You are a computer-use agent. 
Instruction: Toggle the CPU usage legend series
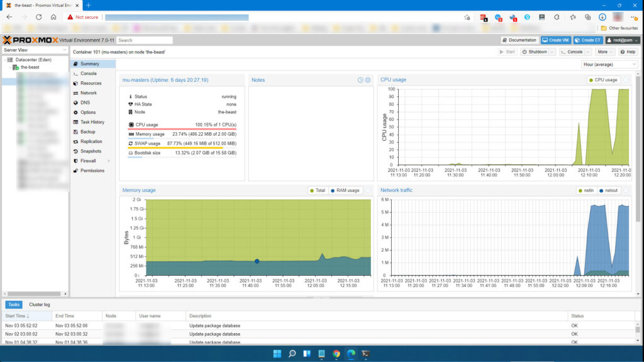[603, 80]
